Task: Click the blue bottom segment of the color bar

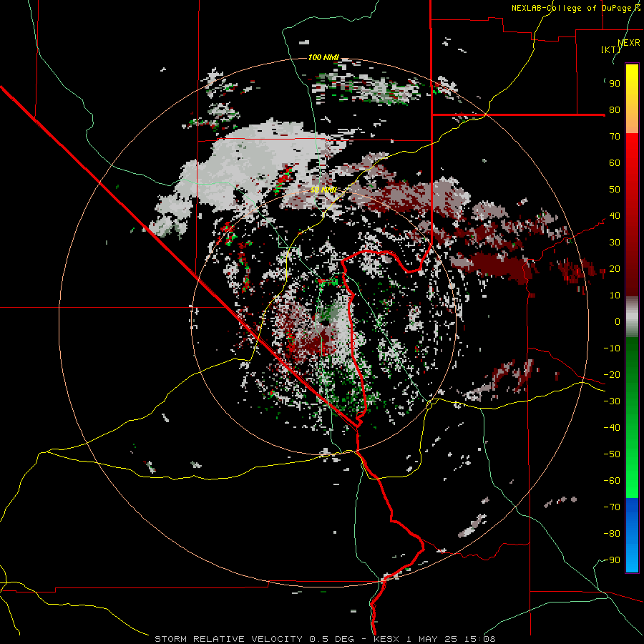Action: (x=632, y=535)
